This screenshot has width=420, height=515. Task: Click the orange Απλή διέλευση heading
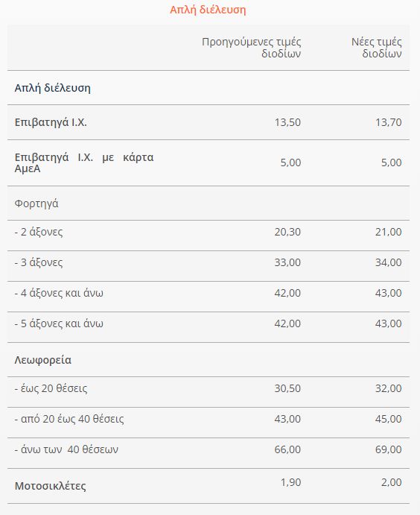pos(208,10)
